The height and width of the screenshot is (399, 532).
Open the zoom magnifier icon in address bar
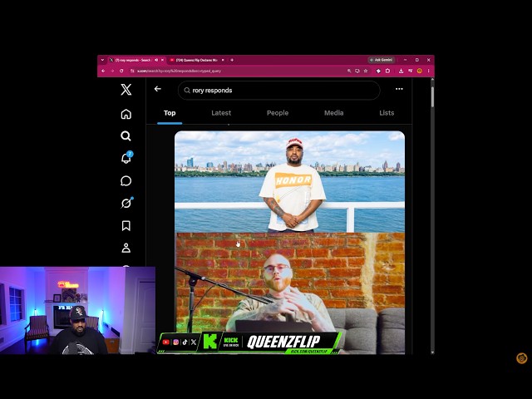click(349, 71)
